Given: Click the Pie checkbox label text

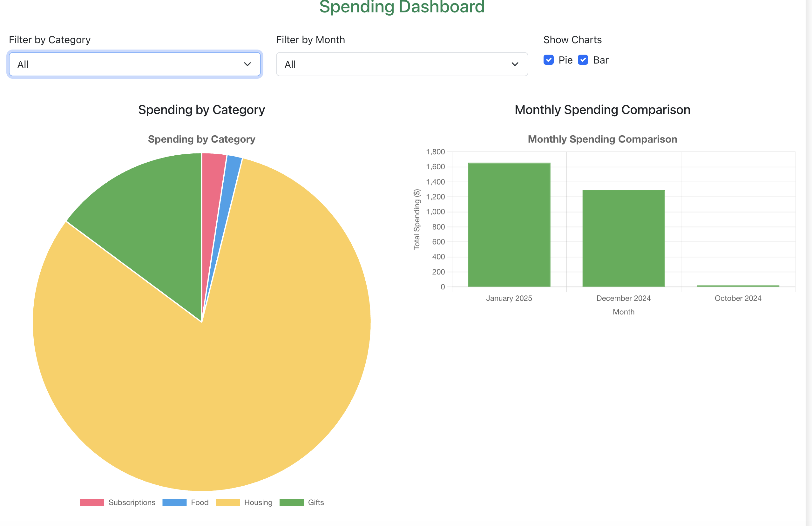Looking at the screenshot, I should point(565,60).
